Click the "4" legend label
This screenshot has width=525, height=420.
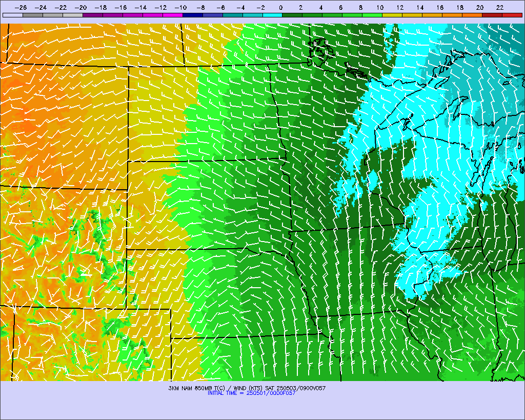321,8
